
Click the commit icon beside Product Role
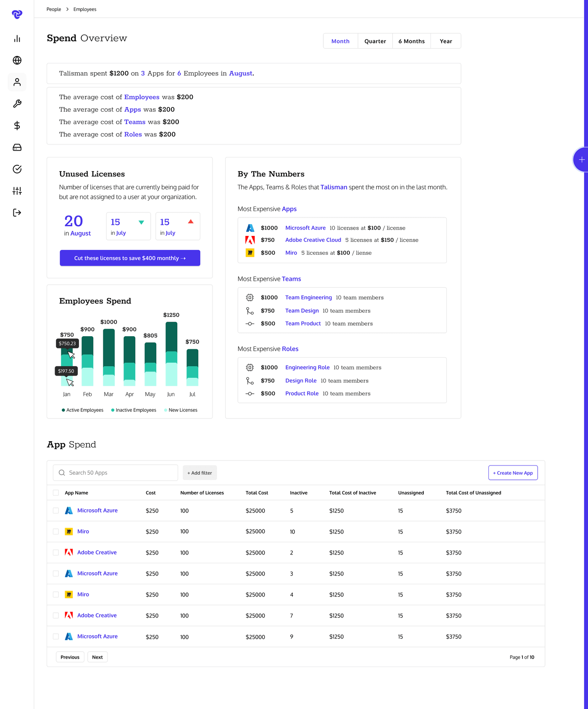click(250, 394)
